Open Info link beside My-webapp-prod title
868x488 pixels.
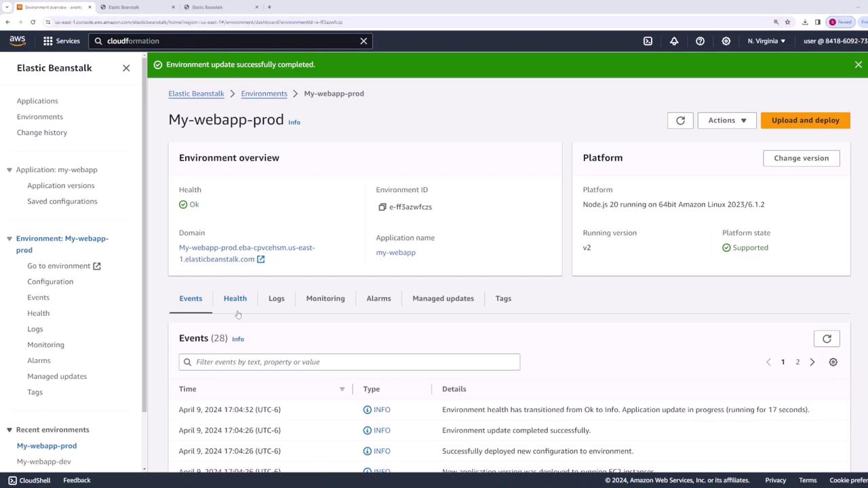tap(294, 122)
